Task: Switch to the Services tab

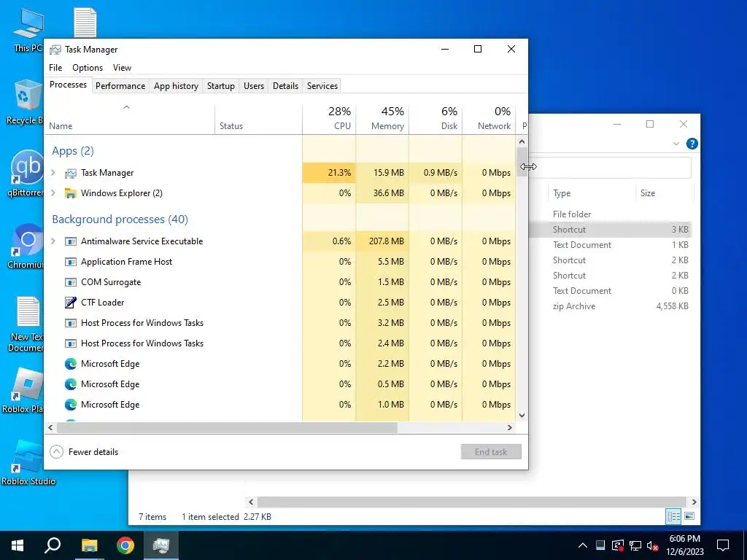Action: 322,86
